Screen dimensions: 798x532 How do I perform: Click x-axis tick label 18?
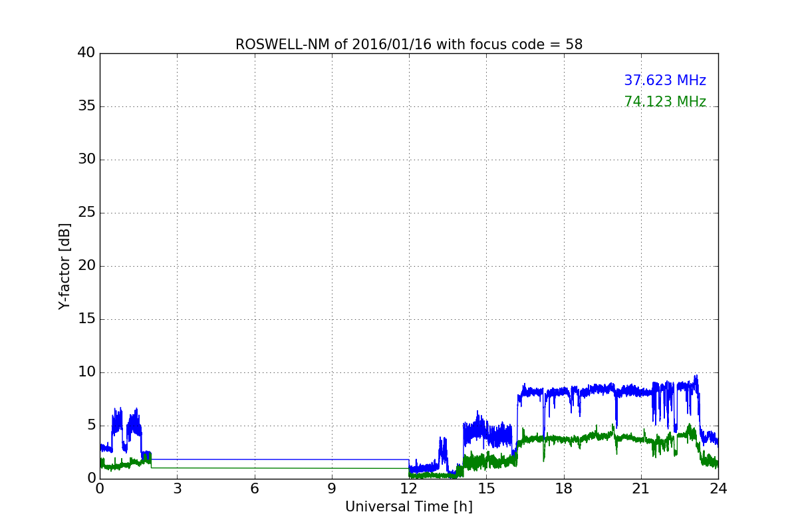564,489
